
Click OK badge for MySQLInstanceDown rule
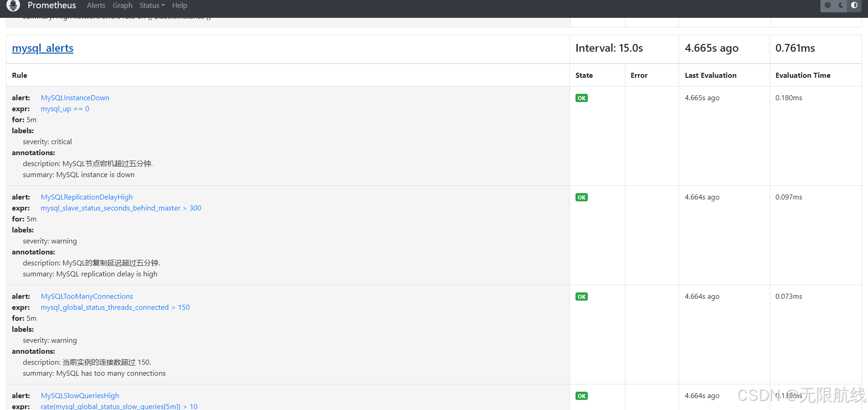click(x=581, y=97)
